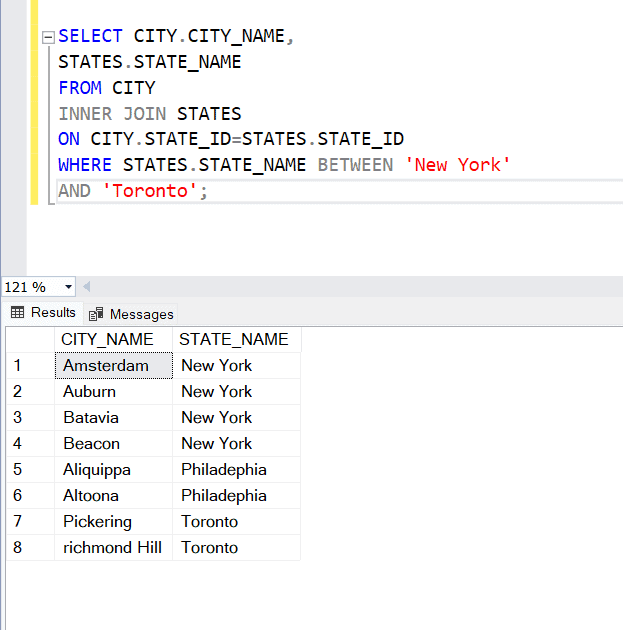
Task: Click the 'New York' string literal
Action: [x=458, y=165]
